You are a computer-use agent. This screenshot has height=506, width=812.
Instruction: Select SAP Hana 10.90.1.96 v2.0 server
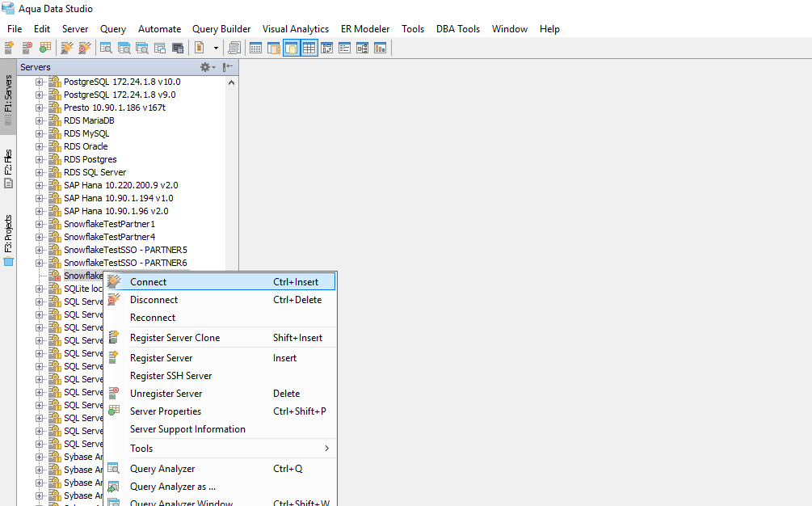click(x=116, y=211)
